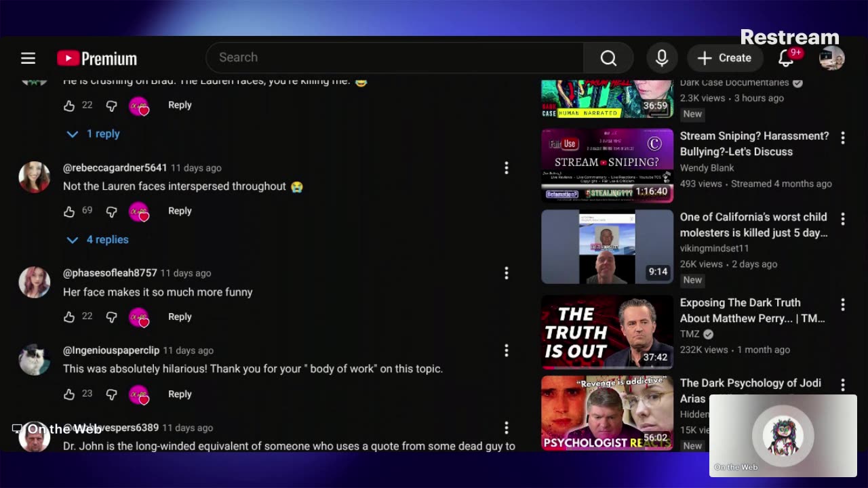This screenshot has width=868, height=488.
Task: Reply to 'Not the Lauren faces' comment
Action: [x=180, y=211]
